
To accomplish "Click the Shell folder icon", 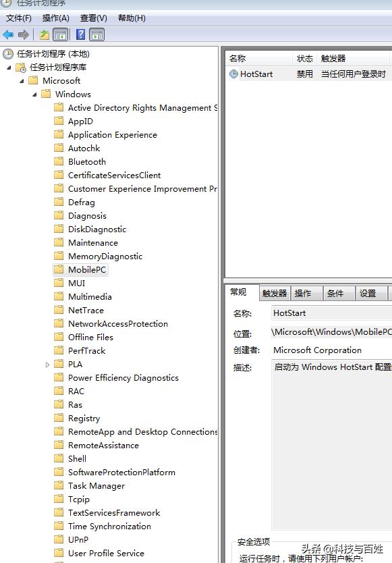I will (x=59, y=458).
